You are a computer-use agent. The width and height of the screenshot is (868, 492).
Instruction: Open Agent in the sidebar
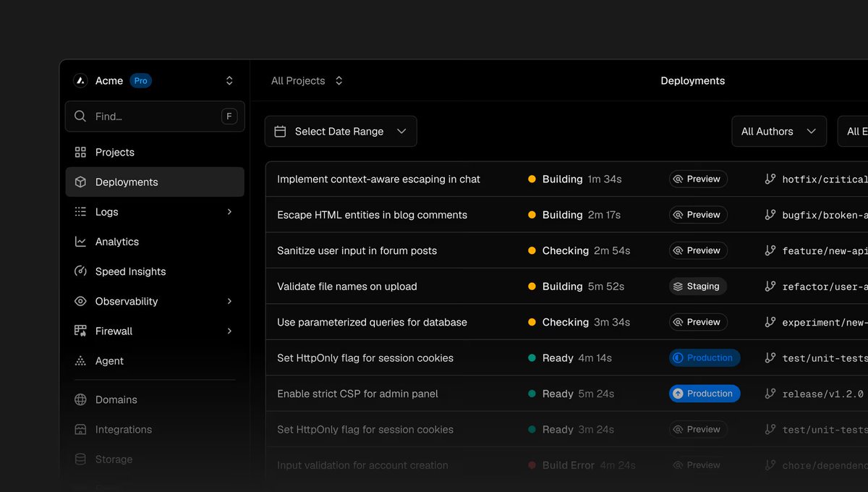pyautogui.click(x=155, y=361)
